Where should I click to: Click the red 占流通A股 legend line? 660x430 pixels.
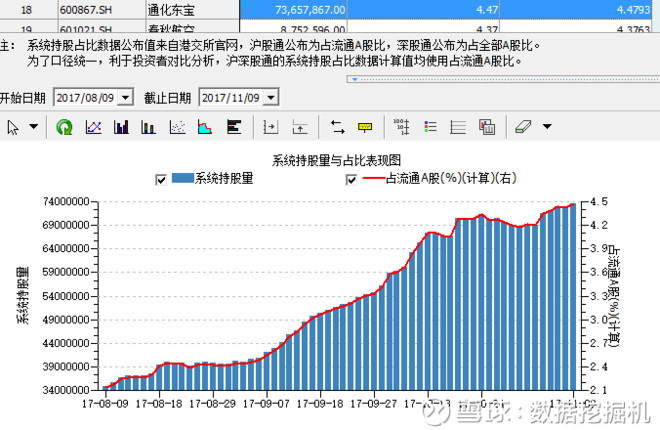click(x=373, y=178)
